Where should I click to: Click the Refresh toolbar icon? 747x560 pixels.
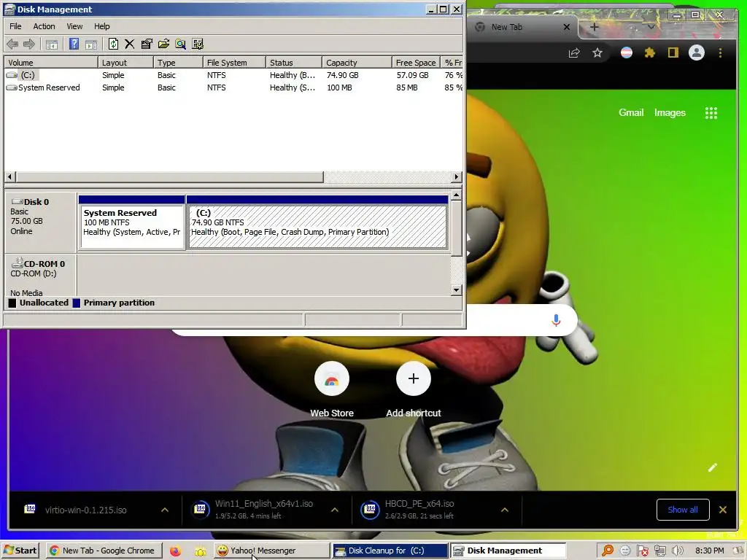pyautogui.click(x=113, y=44)
